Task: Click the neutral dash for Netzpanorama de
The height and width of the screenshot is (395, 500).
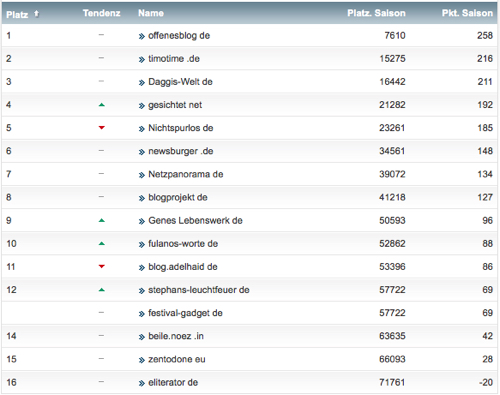Action: point(101,174)
